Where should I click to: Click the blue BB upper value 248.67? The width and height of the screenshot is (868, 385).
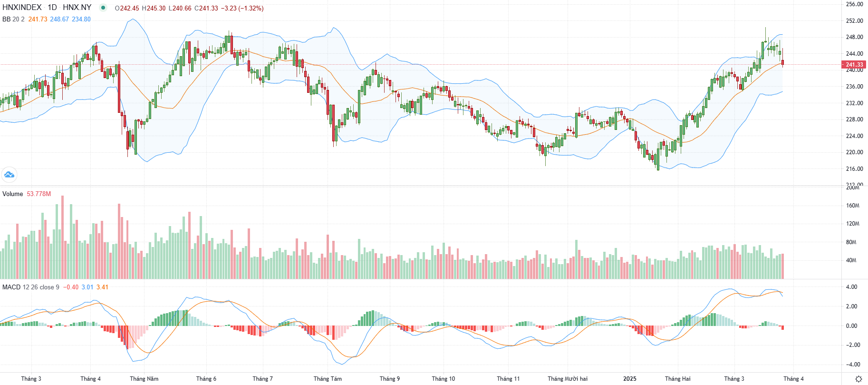59,19
